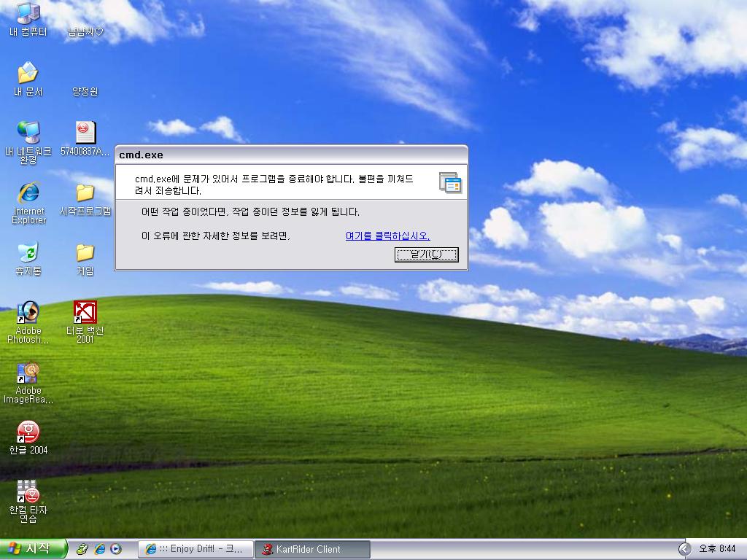Launch Internet Explorer from the quick launch bar
The width and height of the screenshot is (747, 560).
tap(99, 549)
